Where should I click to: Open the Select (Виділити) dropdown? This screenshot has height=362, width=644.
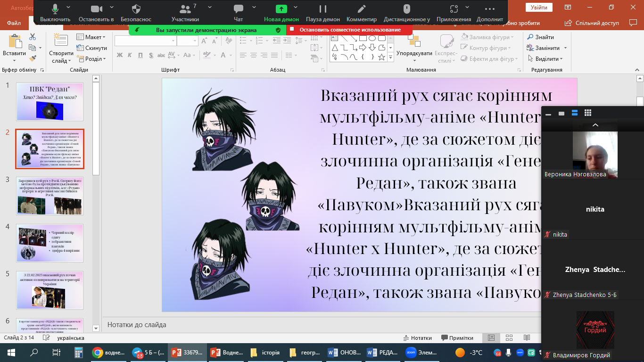pyautogui.click(x=545, y=59)
